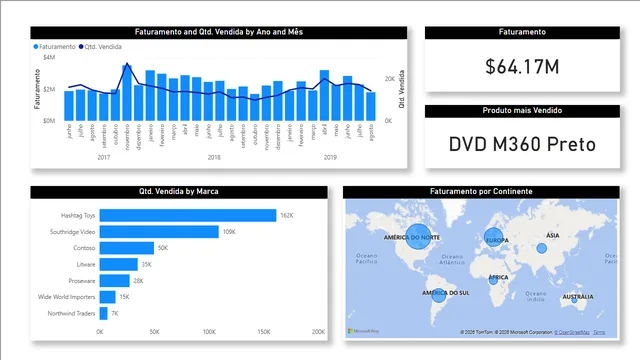Click the 200K x-axis tick label
Viewport: 640px width, 360px height.
click(x=318, y=332)
